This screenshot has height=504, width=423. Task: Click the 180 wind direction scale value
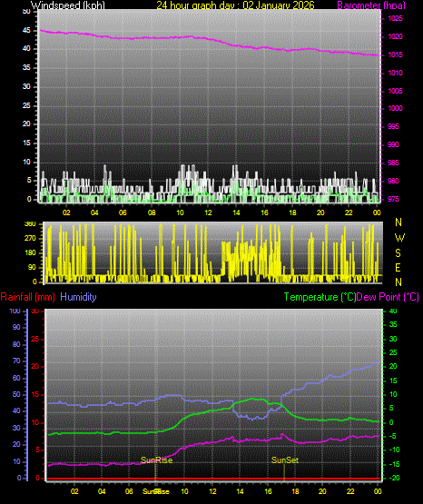[30, 253]
